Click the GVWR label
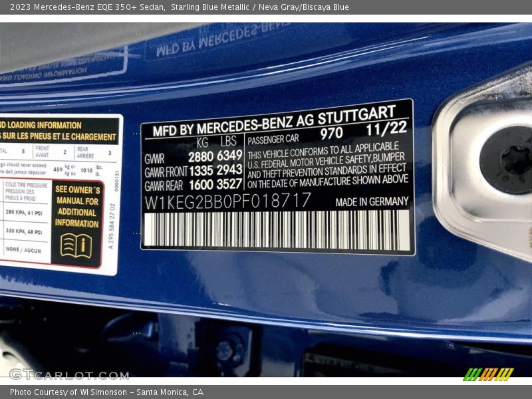Screen dimensions: 532x399 [x=154, y=158]
